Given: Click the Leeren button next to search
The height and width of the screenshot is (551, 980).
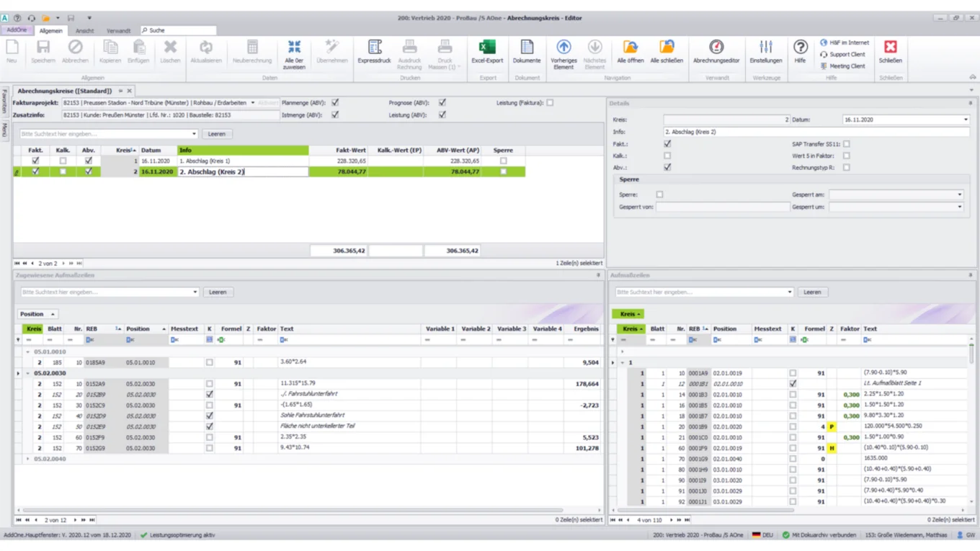Looking at the screenshot, I should 217,133.
